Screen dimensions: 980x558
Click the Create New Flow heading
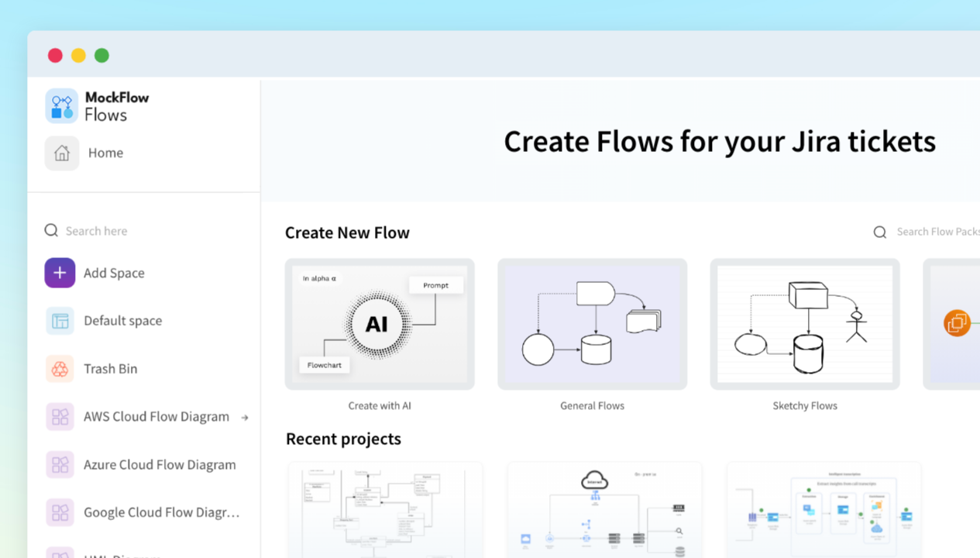point(347,232)
